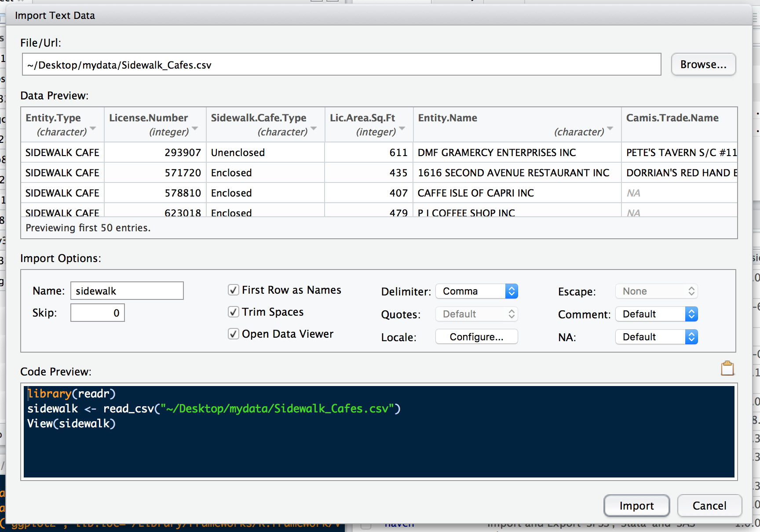Select license number cell 571720
The height and width of the screenshot is (532, 760).
click(x=155, y=173)
